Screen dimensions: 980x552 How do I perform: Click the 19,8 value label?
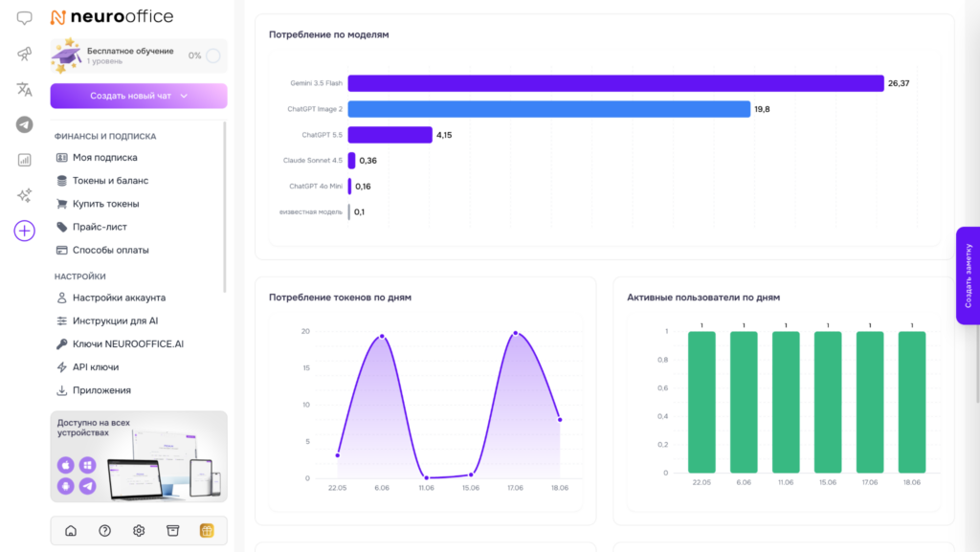[762, 109]
